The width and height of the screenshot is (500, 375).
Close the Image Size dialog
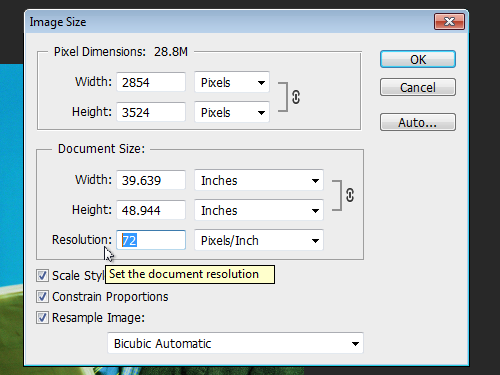(x=449, y=22)
